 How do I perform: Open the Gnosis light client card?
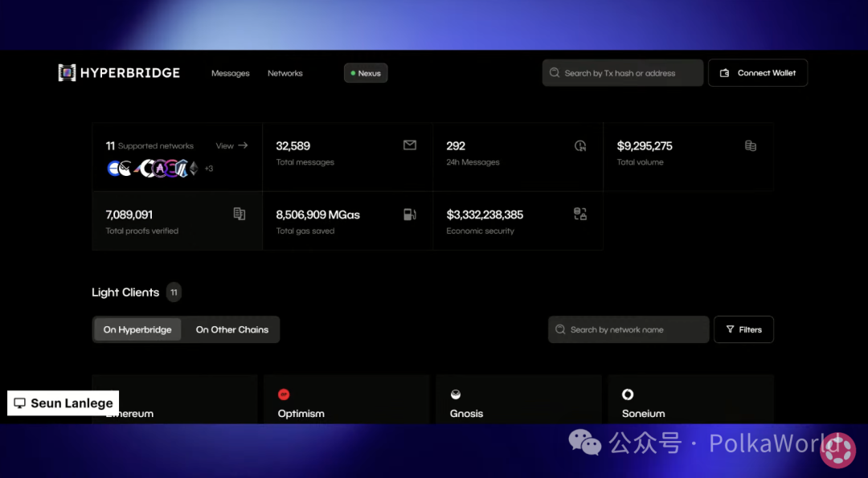coord(518,399)
